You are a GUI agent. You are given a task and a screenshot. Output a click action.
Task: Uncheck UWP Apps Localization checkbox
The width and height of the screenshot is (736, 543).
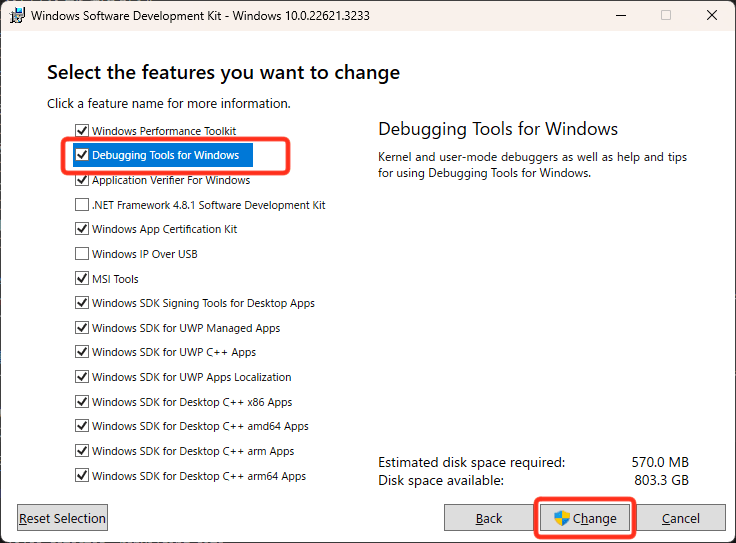[x=82, y=377]
